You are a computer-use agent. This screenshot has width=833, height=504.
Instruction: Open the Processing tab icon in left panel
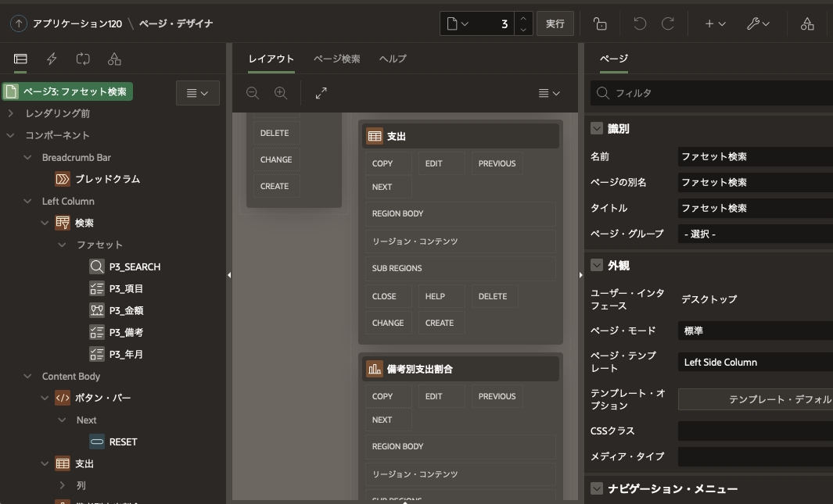coord(83,59)
